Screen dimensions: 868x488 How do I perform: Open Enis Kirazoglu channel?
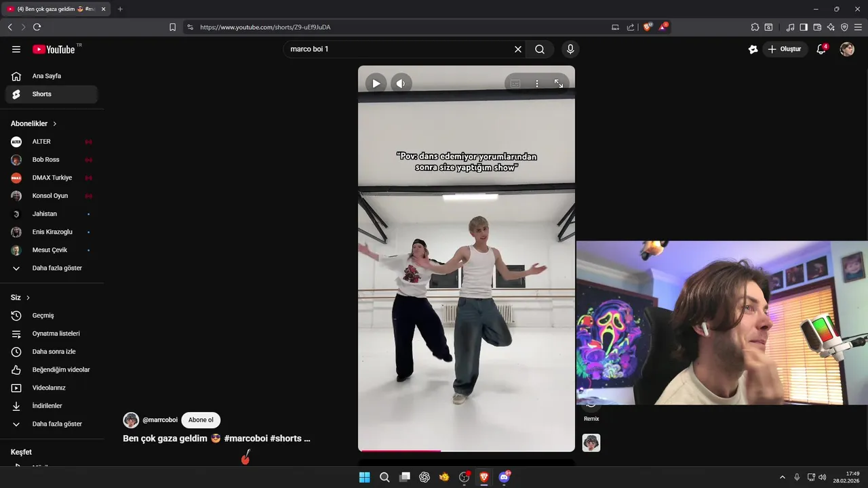click(52, 232)
